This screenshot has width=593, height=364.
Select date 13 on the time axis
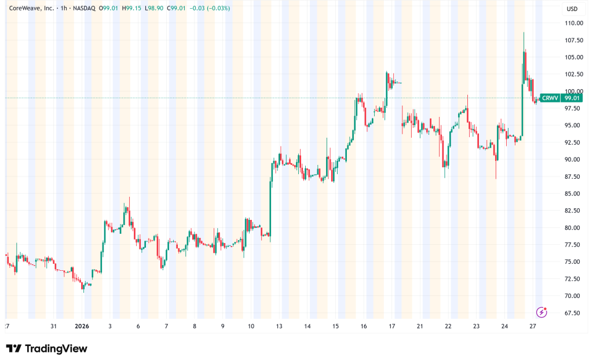coord(279,326)
